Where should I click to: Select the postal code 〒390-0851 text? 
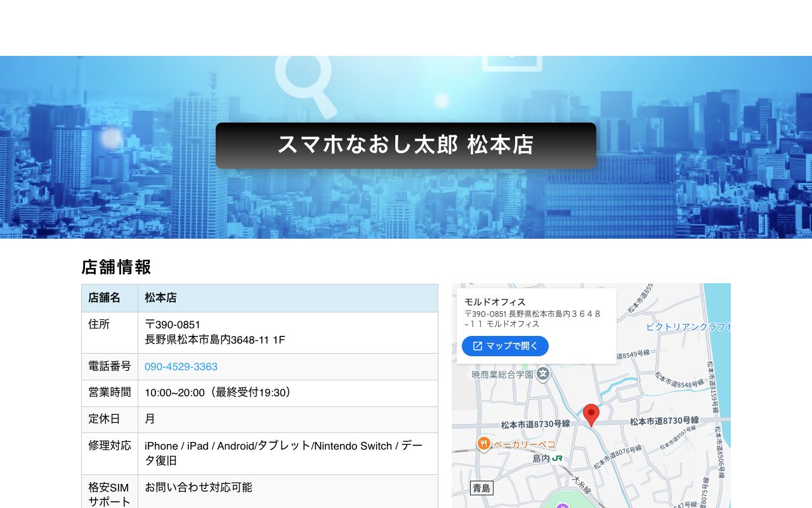pyautogui.click(x=173, y=325)
